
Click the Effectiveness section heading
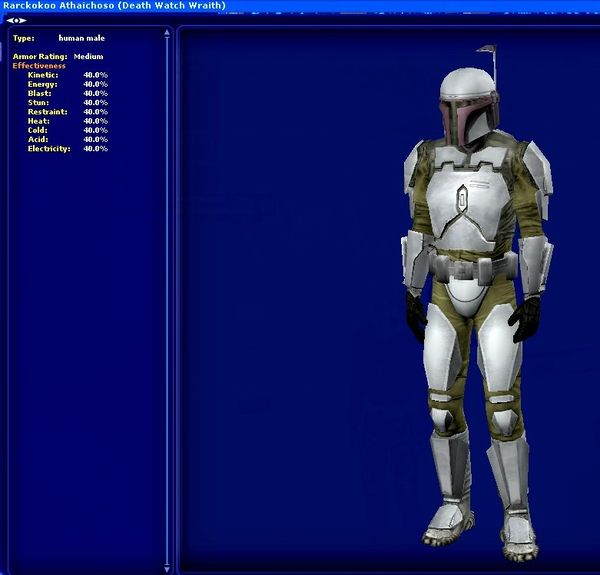coord(39,66)
